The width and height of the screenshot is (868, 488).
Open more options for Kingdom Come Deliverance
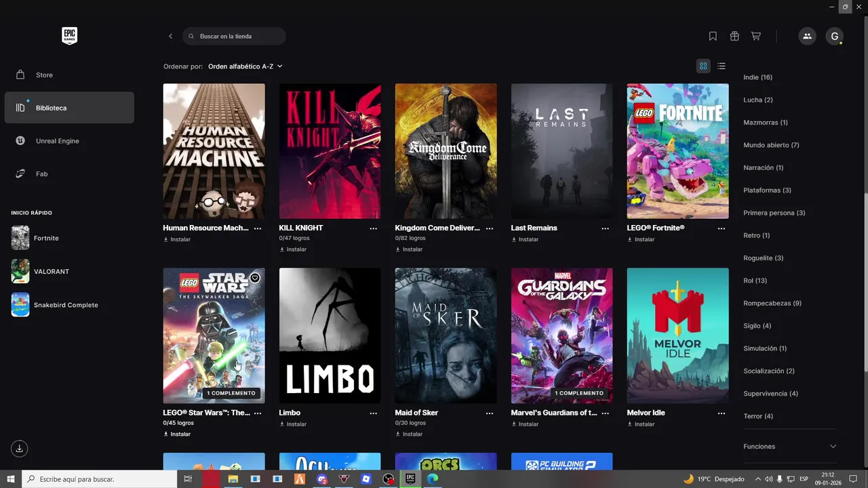tap(490, 228)
